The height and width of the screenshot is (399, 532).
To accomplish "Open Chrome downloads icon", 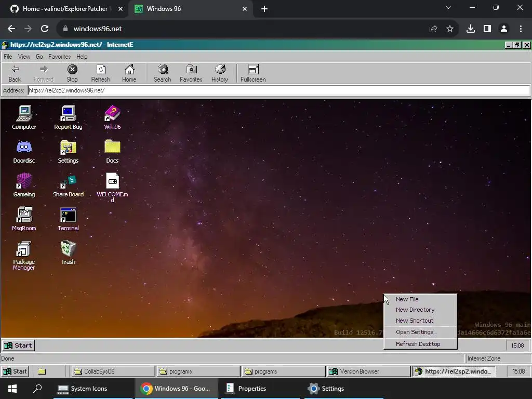I will (471, 29).
